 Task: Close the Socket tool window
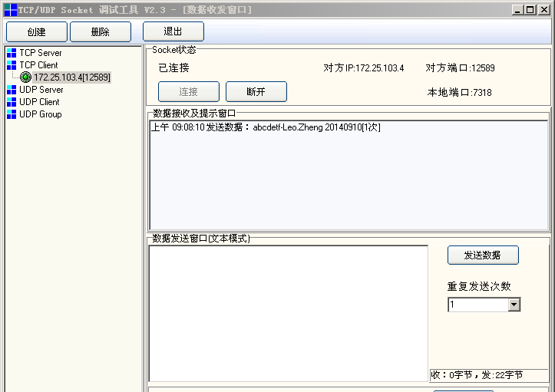coord(543,10)
